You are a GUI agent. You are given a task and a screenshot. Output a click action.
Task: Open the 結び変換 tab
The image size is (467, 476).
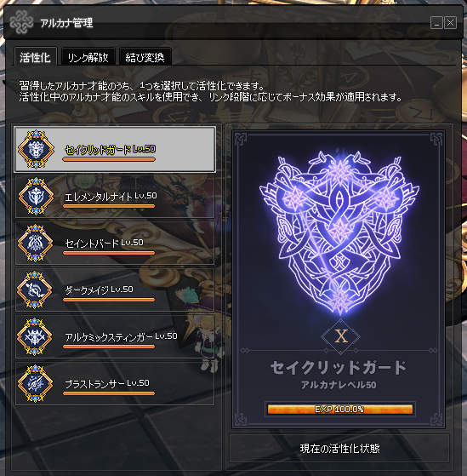point(145,57)
